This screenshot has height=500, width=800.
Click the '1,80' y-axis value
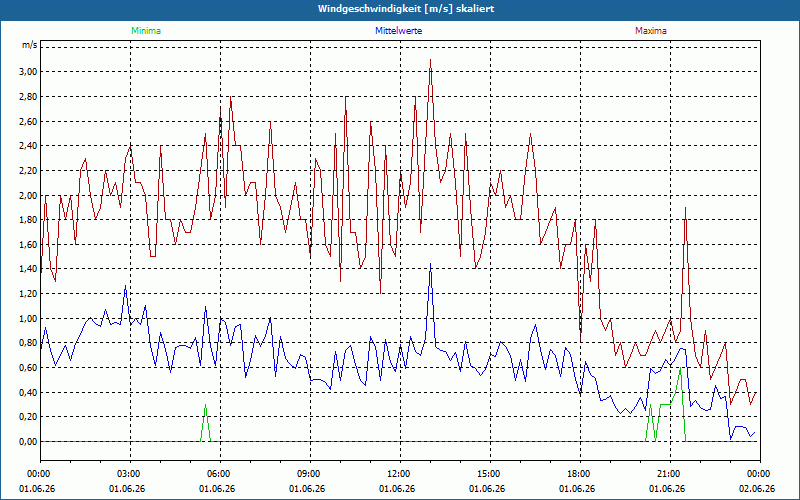click(28, 220)
